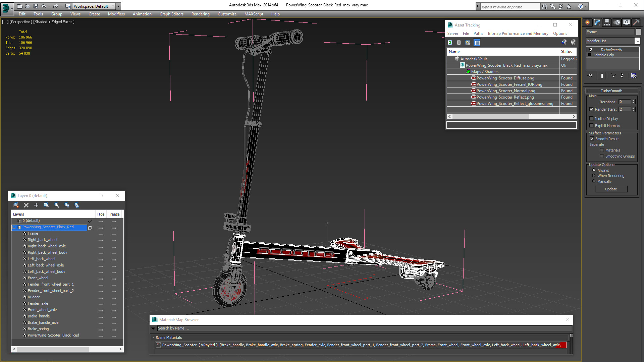Click Highlight Selected Objects' Layers icon
644x362 pixels.
56,205
